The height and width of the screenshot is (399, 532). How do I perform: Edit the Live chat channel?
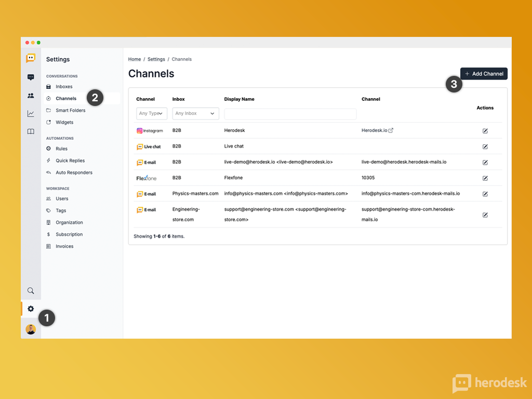(x=485, y=147)
